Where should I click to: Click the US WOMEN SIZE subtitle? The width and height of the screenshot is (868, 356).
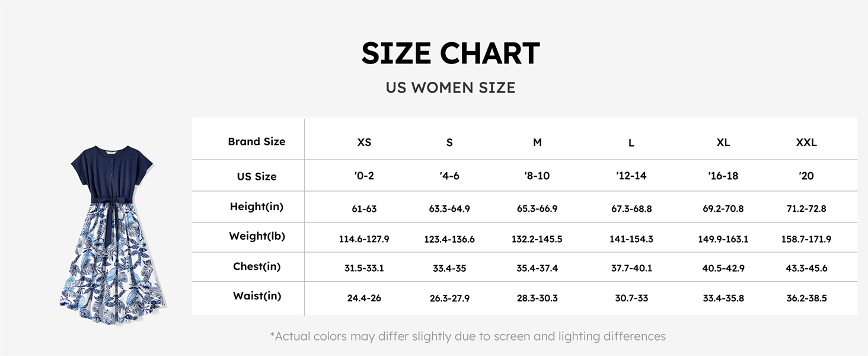[x=451, y=88]
